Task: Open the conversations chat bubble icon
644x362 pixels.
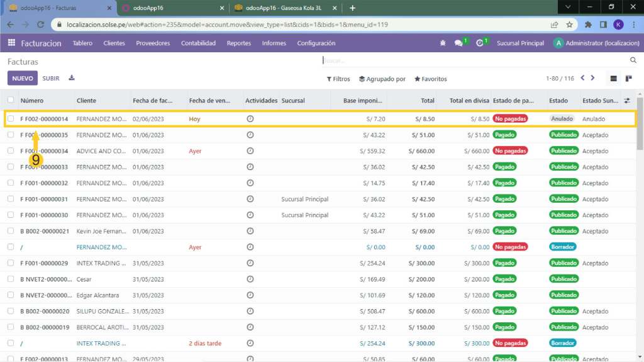Action: [459, 43]
